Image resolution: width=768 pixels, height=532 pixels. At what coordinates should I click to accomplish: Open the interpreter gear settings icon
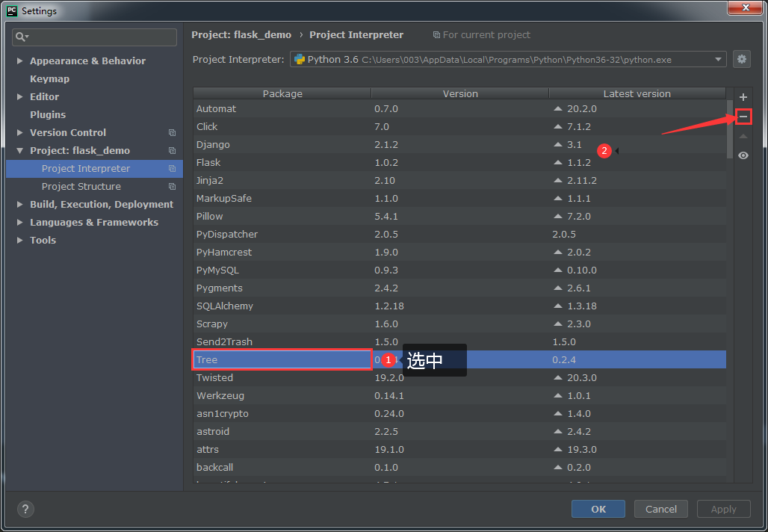pyautogui.click(x=742, y=59)
